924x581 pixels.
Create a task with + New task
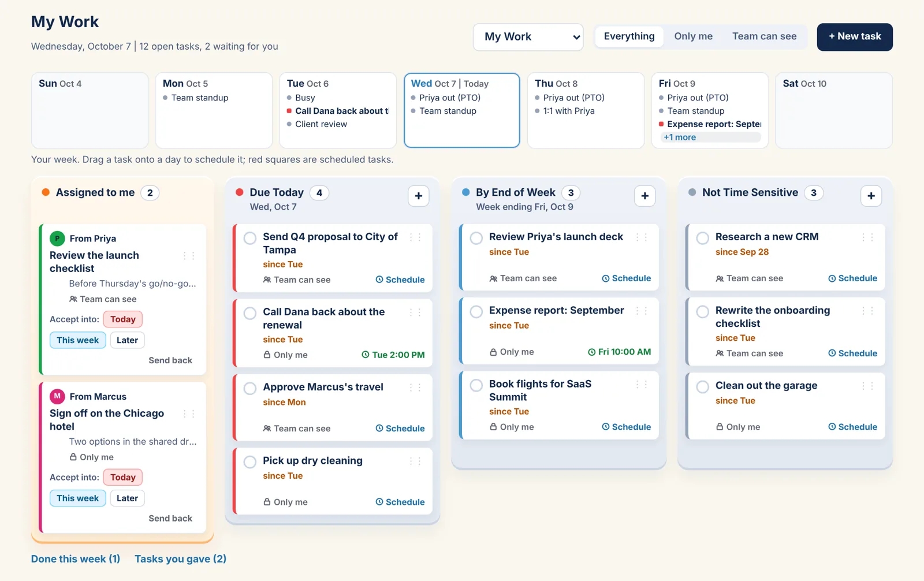pos(855,37)
